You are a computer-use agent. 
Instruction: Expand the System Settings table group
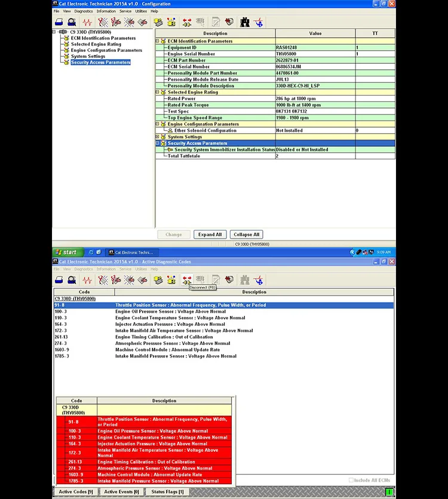[157, 137]
